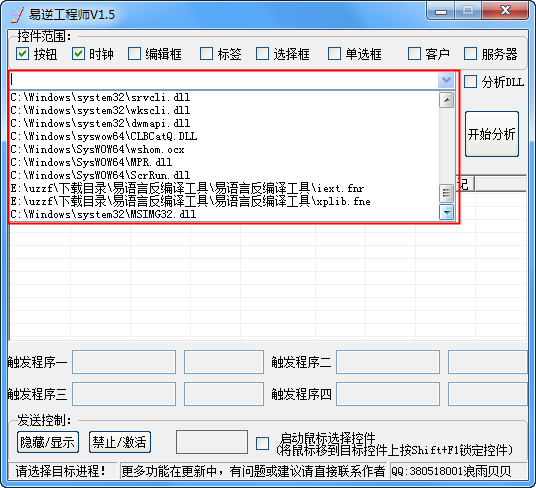
Task: Click the dropdown list scroll up arrow
Action: (446, 100)
